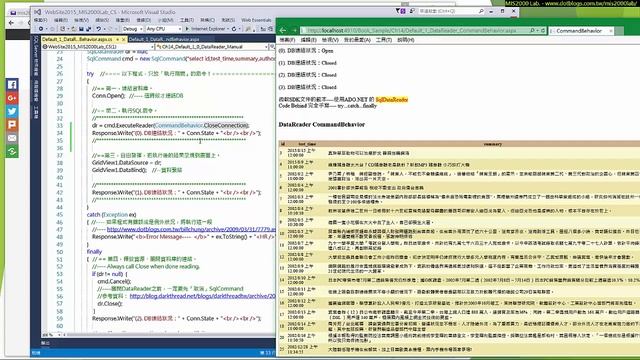640x360 pixels.
Task: Open the Any CPU platform dropdown
Action: 180,29
